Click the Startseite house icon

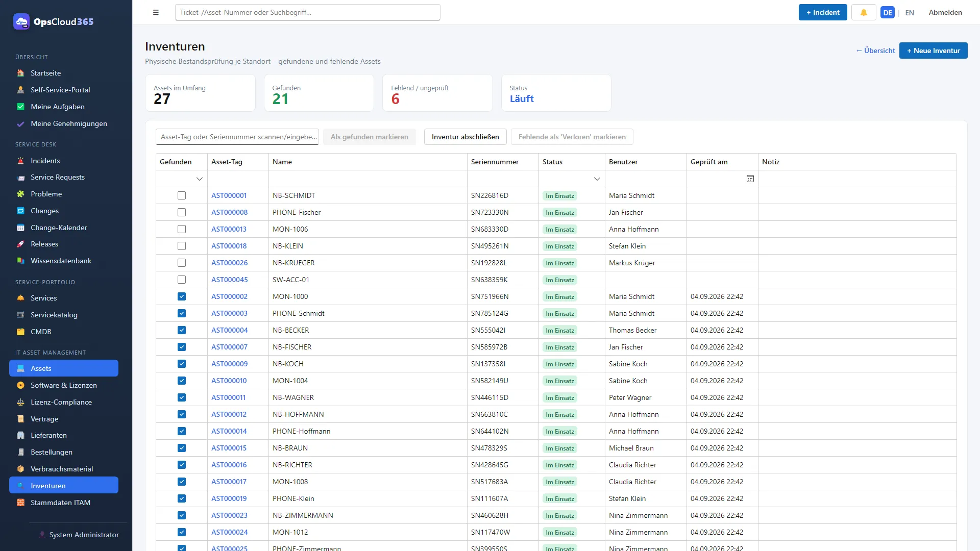coord(20,73)
